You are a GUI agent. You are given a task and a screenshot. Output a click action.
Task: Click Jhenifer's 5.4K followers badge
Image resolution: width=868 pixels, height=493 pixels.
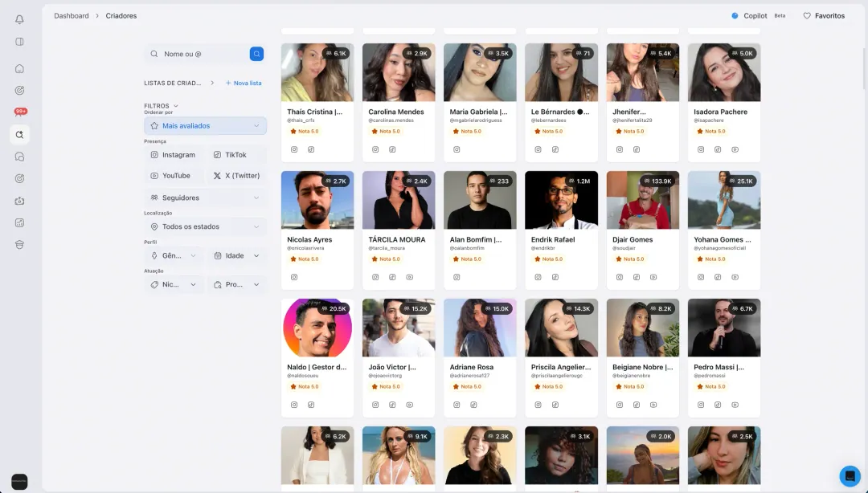661,54
